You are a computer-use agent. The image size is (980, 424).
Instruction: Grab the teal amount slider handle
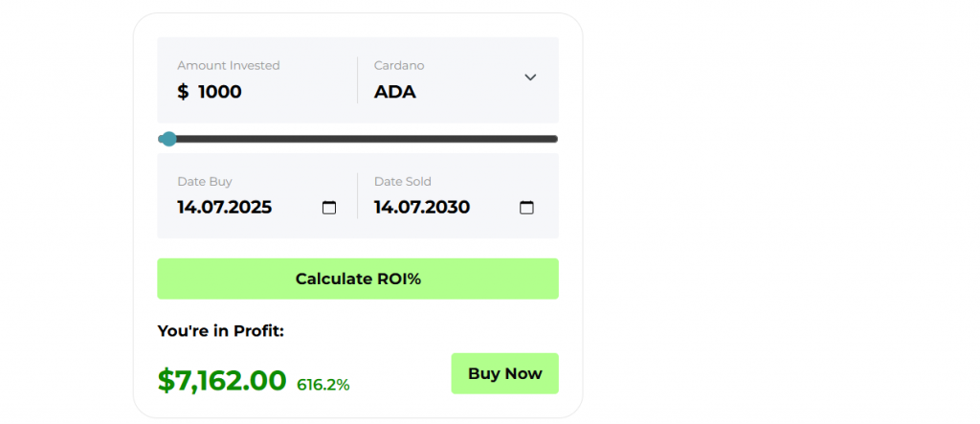coord(168,139)
